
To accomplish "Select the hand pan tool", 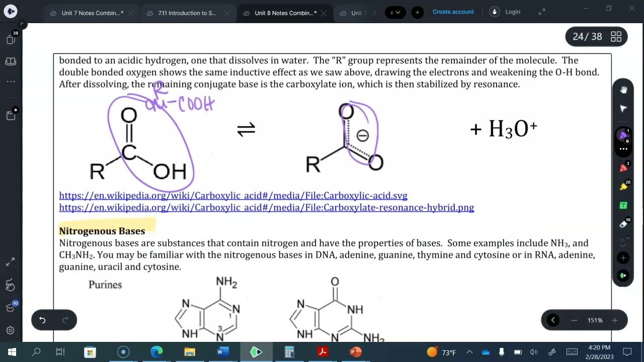I will tap(623, 89).
